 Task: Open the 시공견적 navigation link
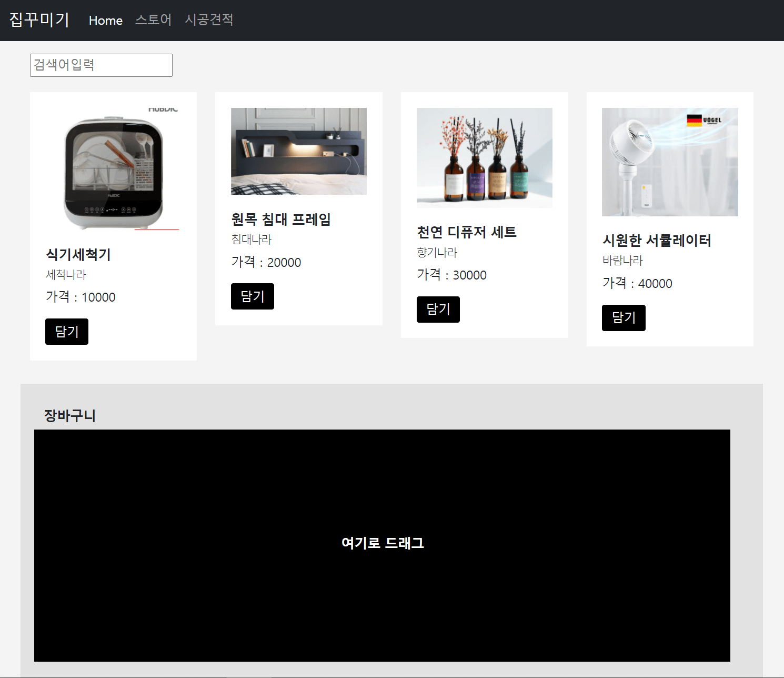(209, 20)
